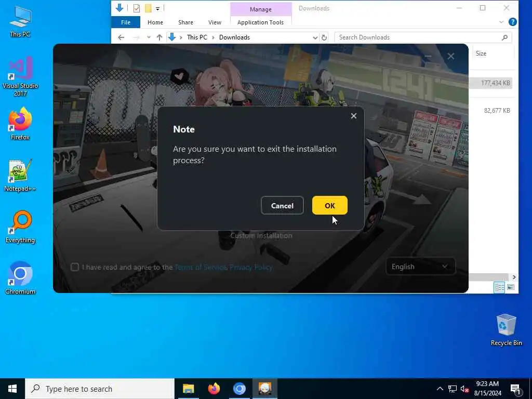Click the blue download arrow title icon

pyautogui.click(x=119, y=8)
